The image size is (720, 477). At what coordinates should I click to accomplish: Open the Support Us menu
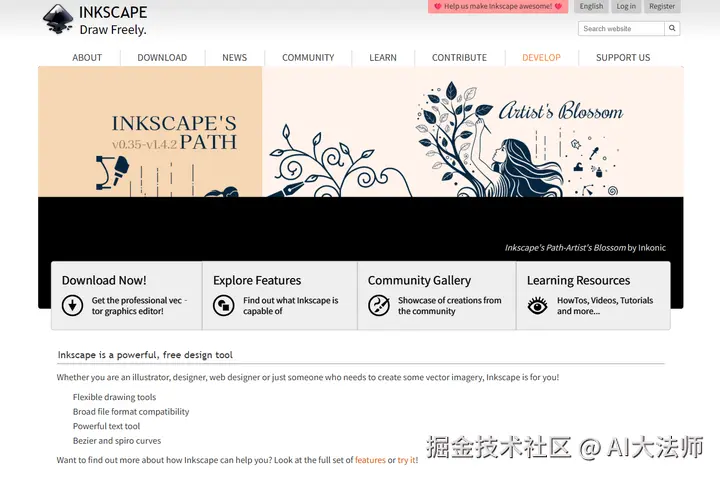coord(623,58)
